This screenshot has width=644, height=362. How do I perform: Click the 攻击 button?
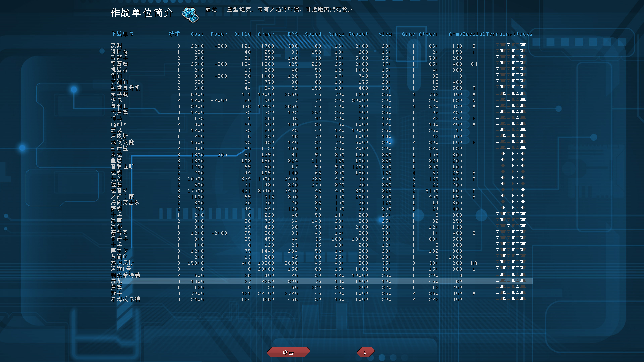288,352
